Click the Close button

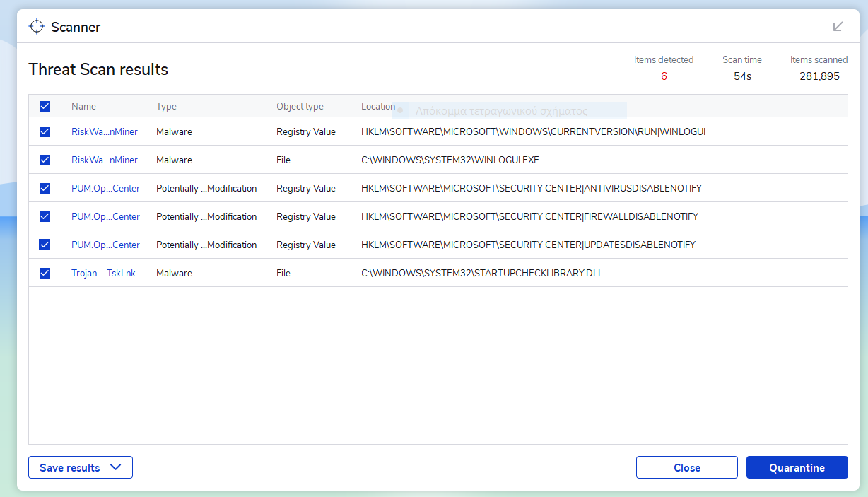(x=686, y=467)
